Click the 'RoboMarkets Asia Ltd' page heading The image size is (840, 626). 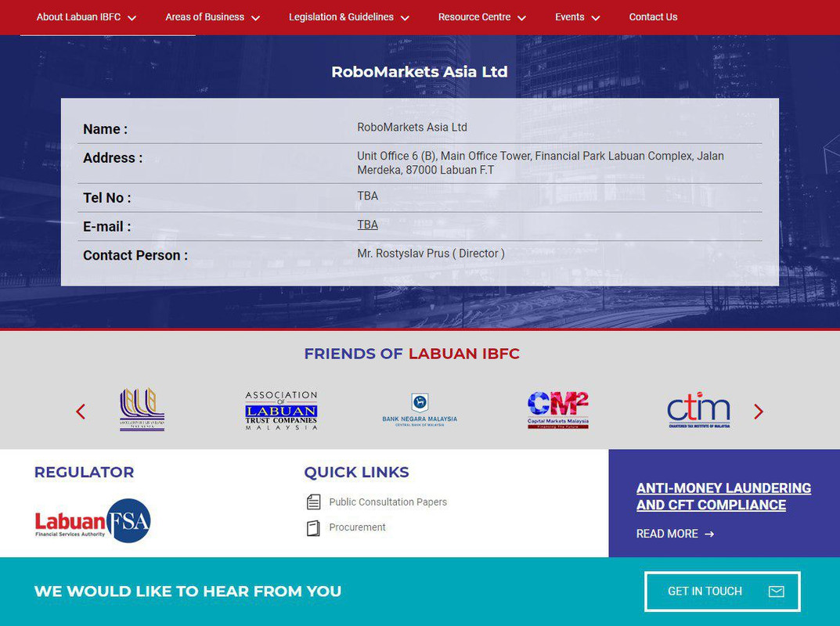(x=420, y=72)
